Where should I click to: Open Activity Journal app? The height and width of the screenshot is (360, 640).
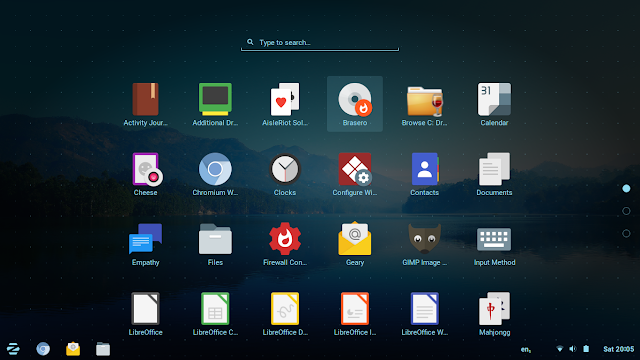145,104
